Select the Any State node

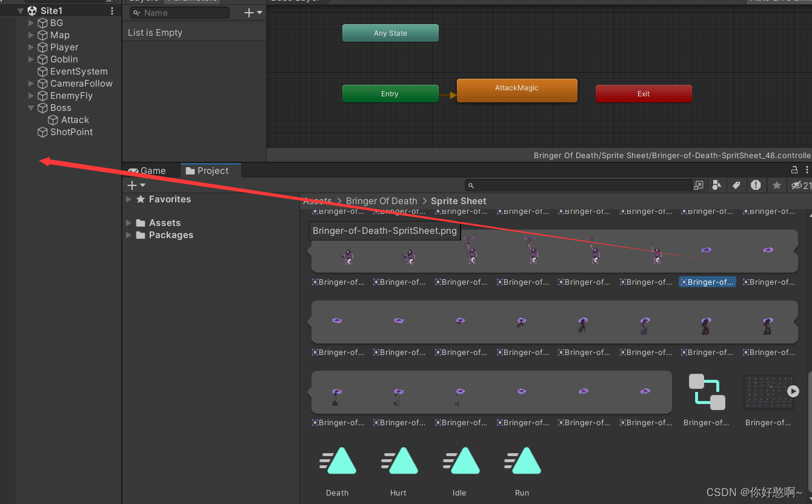390,33
